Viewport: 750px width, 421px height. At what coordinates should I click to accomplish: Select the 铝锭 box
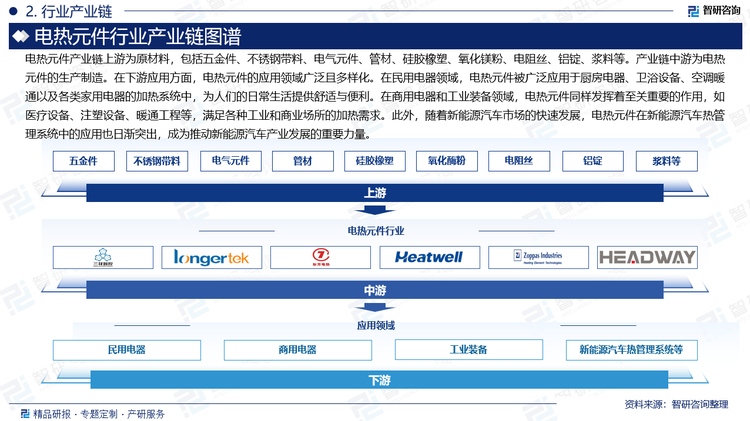point(593,161)
